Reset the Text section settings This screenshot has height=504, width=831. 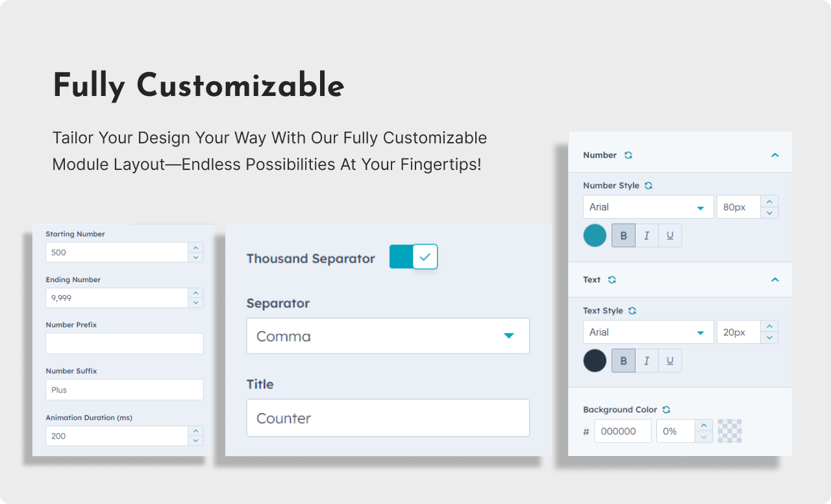point(610,280)
